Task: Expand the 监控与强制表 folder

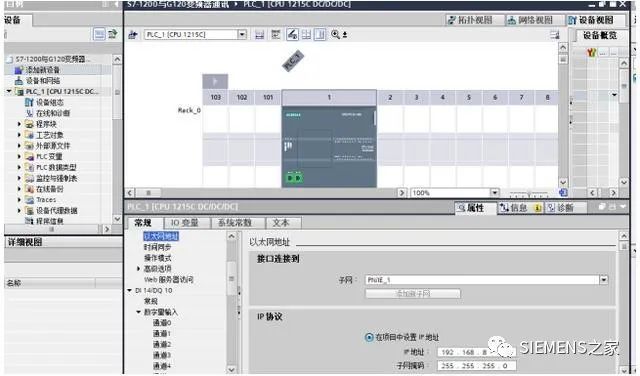Action: click(19, 178)
